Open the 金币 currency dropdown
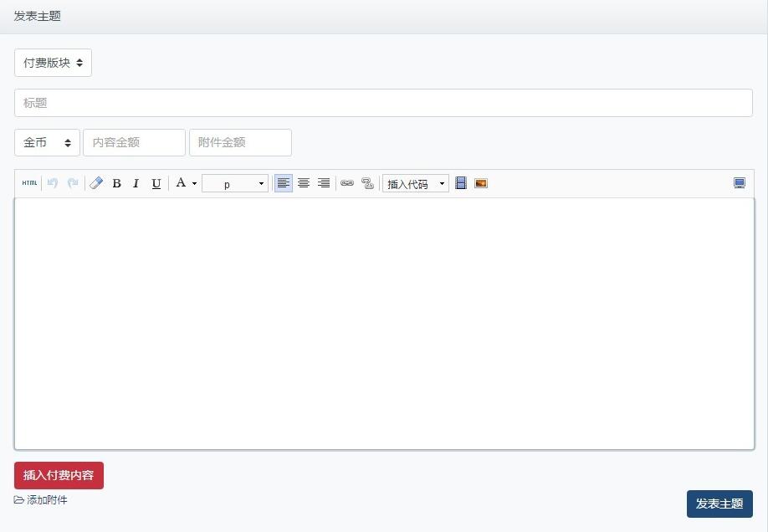 point(47,142)
